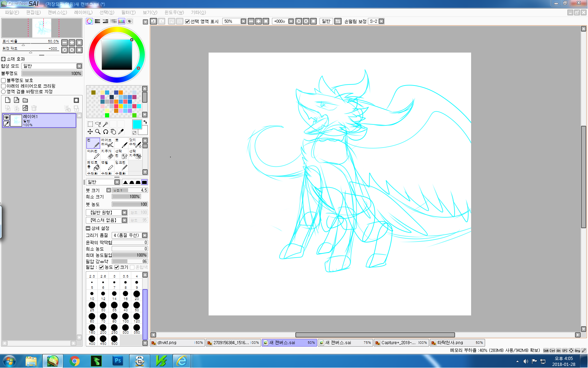Open the 손떨림 보정 S-2 dropdown
The width and height of the screenshot is (588, 368).
382,21
